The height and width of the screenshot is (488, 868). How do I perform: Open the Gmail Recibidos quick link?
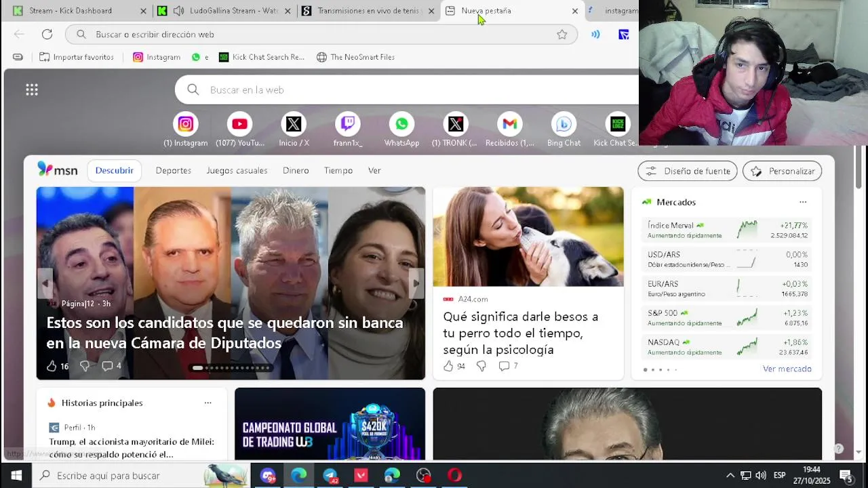click(509, 130)
